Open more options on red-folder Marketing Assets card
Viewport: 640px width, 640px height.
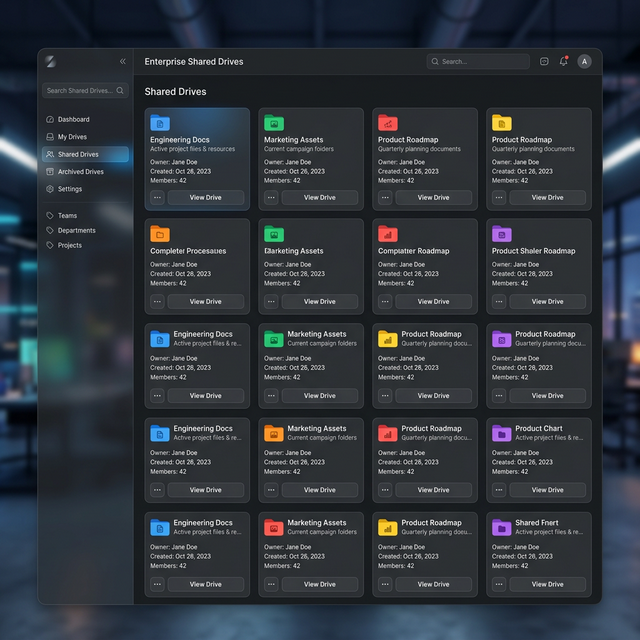pos(271,584)
